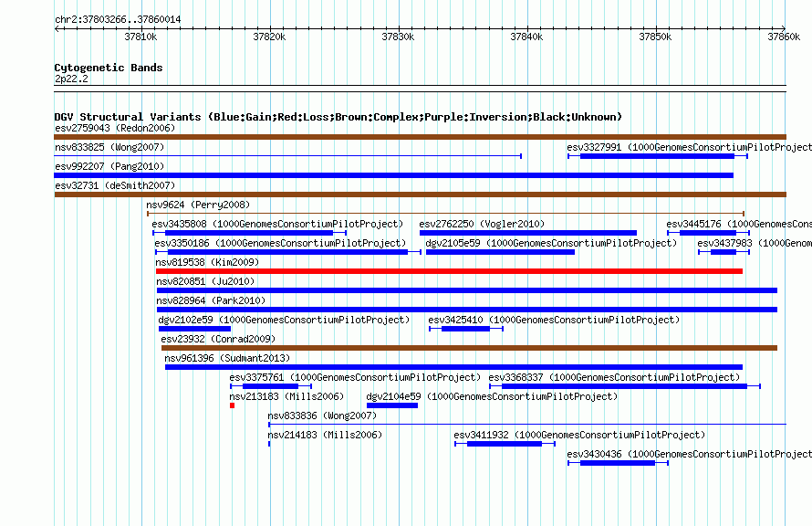Select the blue esv992207 gain bar

(x=393, y=175)
